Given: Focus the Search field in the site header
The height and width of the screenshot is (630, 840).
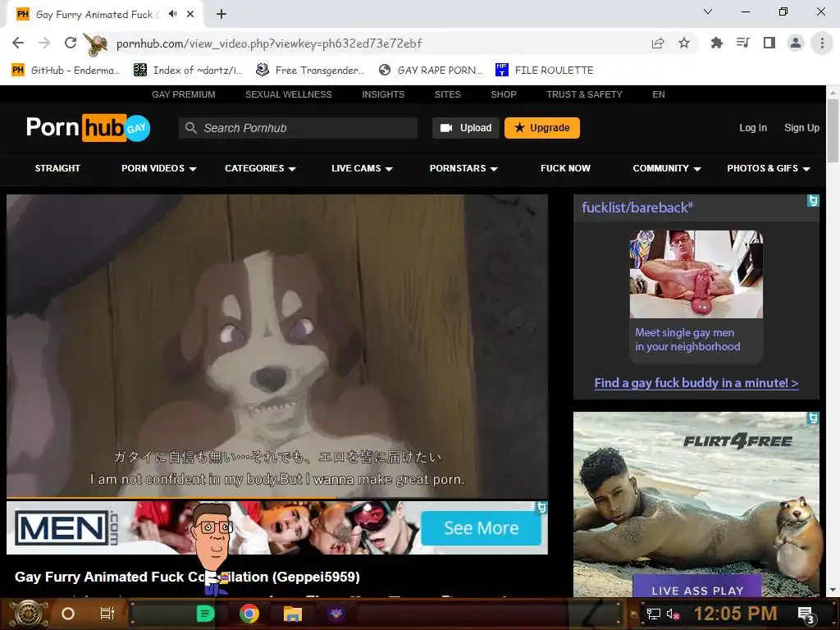Looking at the screenshot, I should tap(298, 128).
